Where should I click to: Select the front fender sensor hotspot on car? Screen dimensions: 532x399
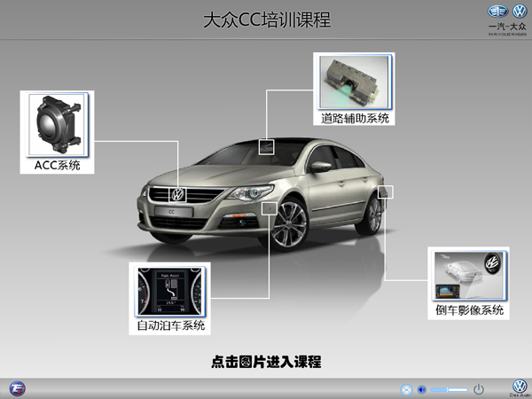(x=270, y=208)
